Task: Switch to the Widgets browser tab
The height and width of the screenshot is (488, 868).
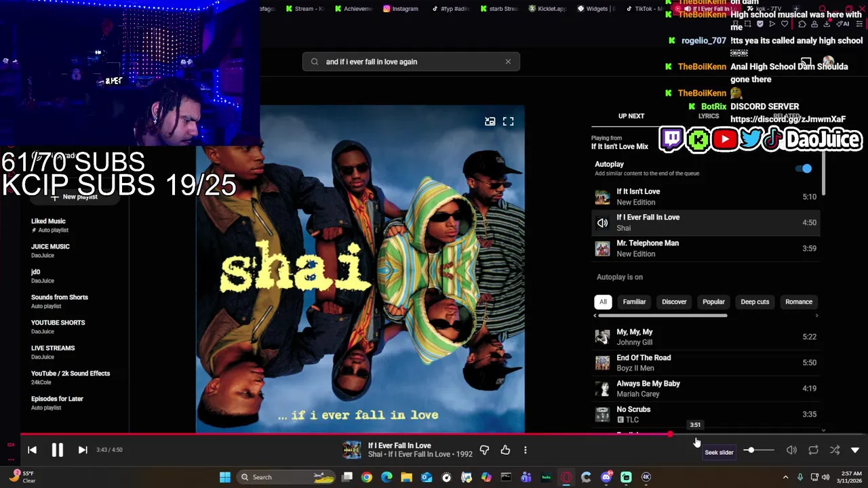Action: 597,9
